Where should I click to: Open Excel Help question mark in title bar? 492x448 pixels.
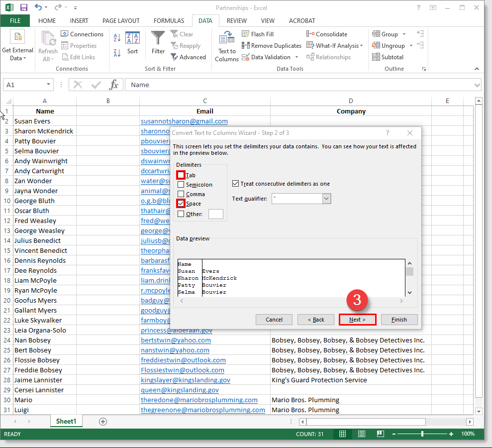pyautogui.click(x=418, y=7)
